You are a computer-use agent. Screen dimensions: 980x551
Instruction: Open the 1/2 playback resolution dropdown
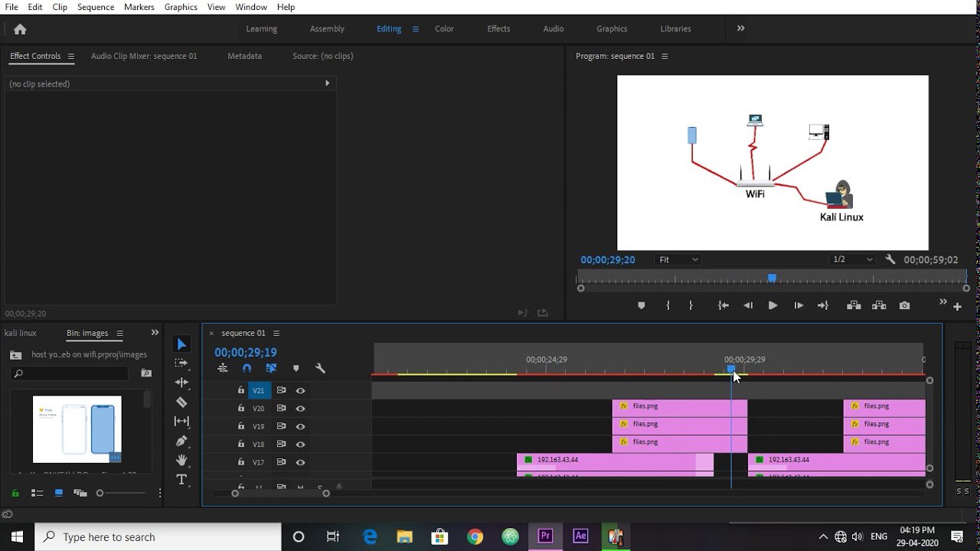pos(852,259)
